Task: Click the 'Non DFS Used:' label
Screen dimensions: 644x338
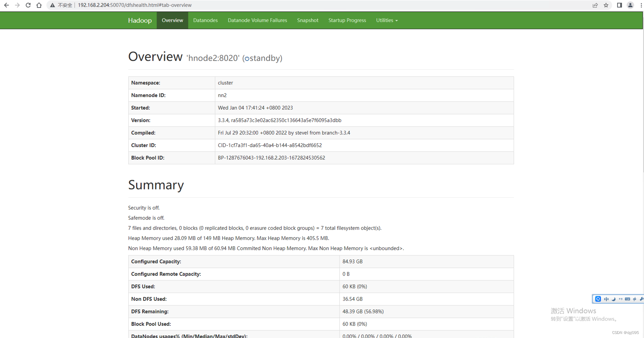Action: [x=149, y=299]
